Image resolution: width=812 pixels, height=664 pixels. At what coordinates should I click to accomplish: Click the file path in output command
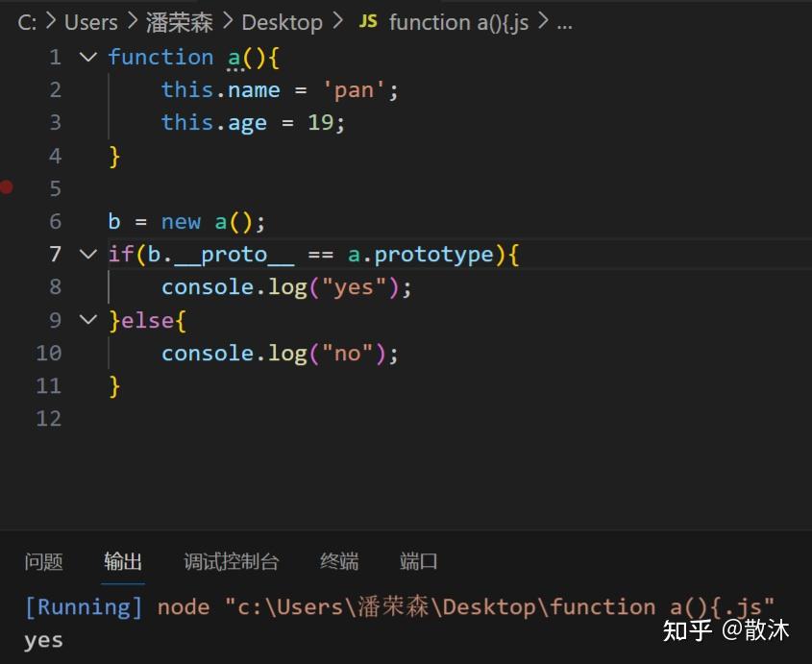tap(500, 607)
